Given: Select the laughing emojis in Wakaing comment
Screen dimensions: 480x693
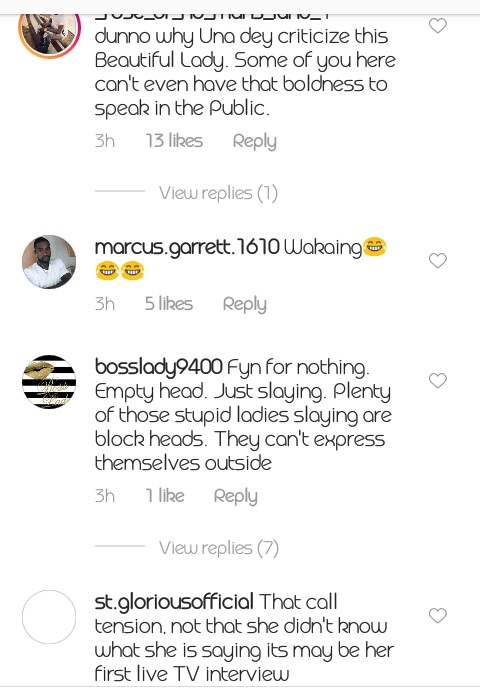Looking at the screenshot, I should (241, 259).
